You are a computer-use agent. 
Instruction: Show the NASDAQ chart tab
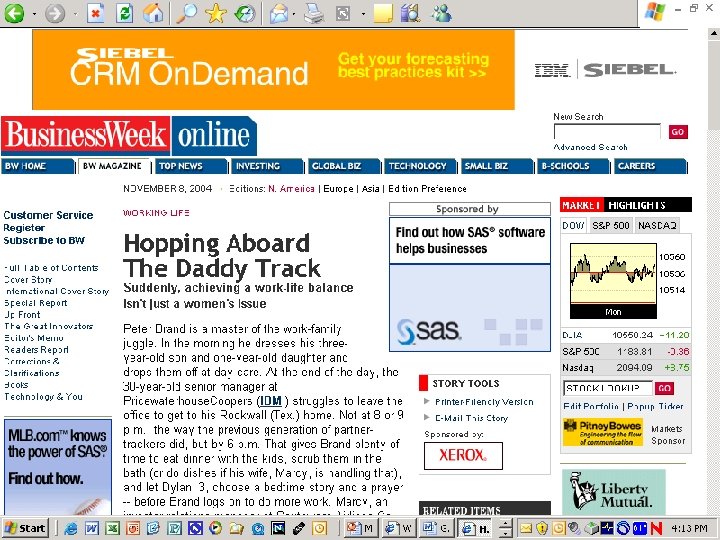pos(657,225)
